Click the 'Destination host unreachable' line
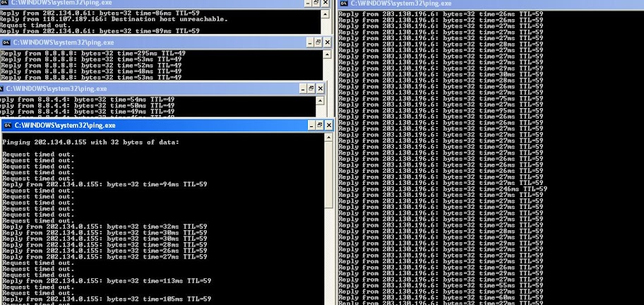This screenshot has width=644, height=305. [x=113, y=19]
